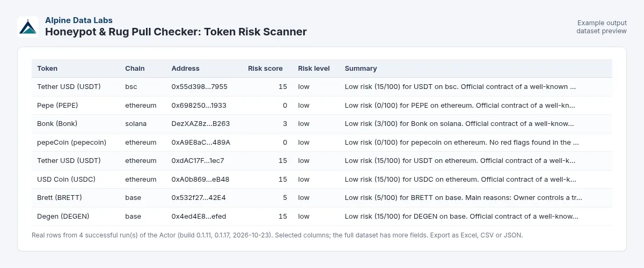Click address 0x698250...1933
Image resolution: width=644 pixels, height=268 pixels.
tap(199, 106)
